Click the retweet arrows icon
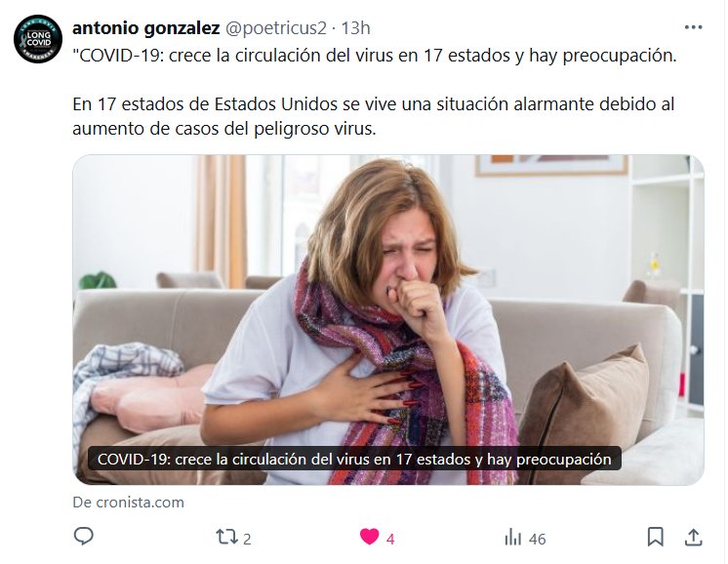This screenshot has width=728, height=564. (226, 537)
